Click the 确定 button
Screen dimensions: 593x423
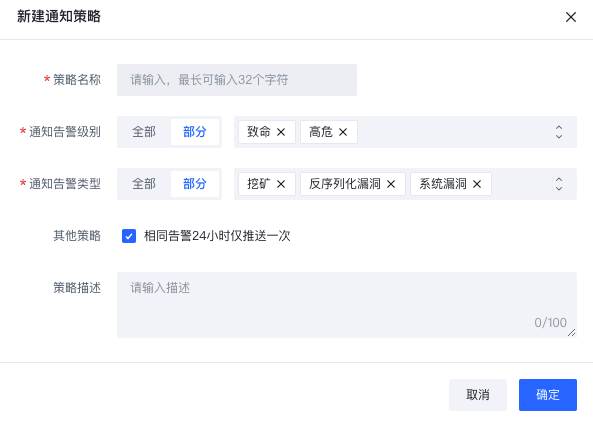click(x=548, y=395)
